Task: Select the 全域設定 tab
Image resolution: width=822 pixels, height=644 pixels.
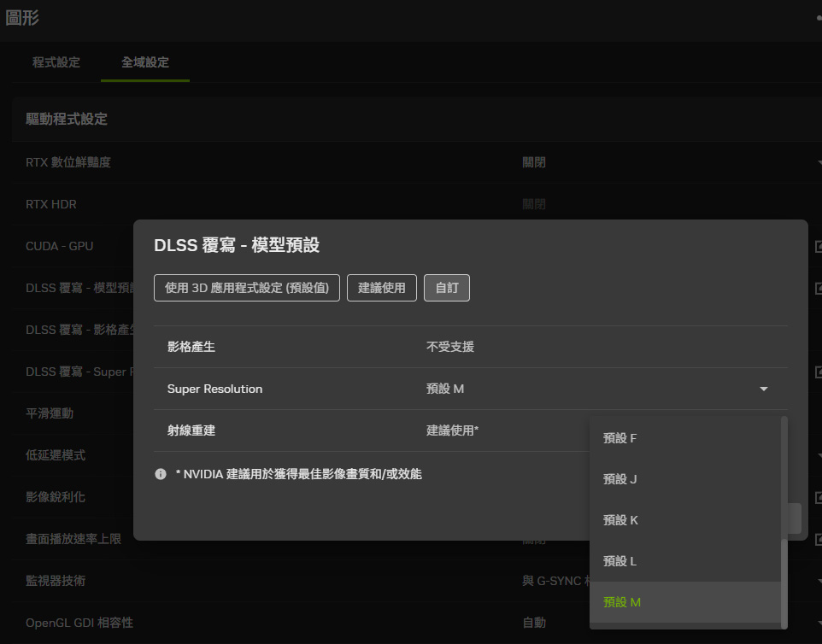Action: click(145, 62)
